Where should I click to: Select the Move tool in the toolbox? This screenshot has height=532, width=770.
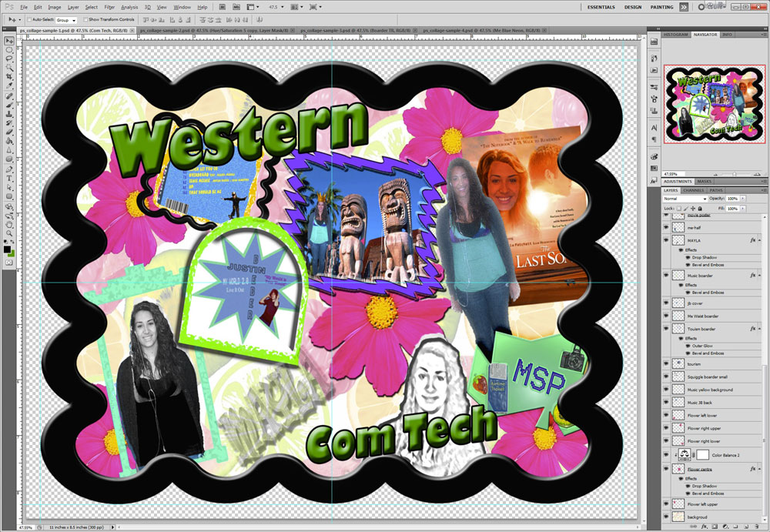point(9,41)
